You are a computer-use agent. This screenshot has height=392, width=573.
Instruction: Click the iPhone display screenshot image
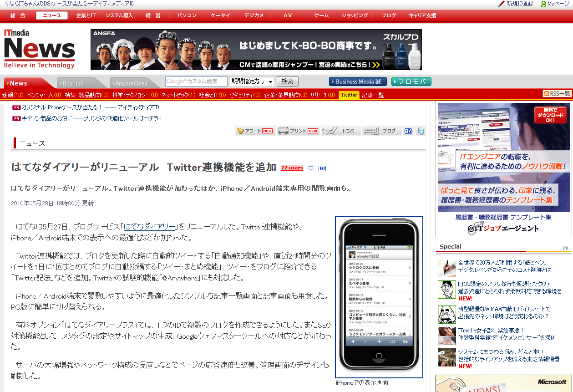tap(379, 297)
